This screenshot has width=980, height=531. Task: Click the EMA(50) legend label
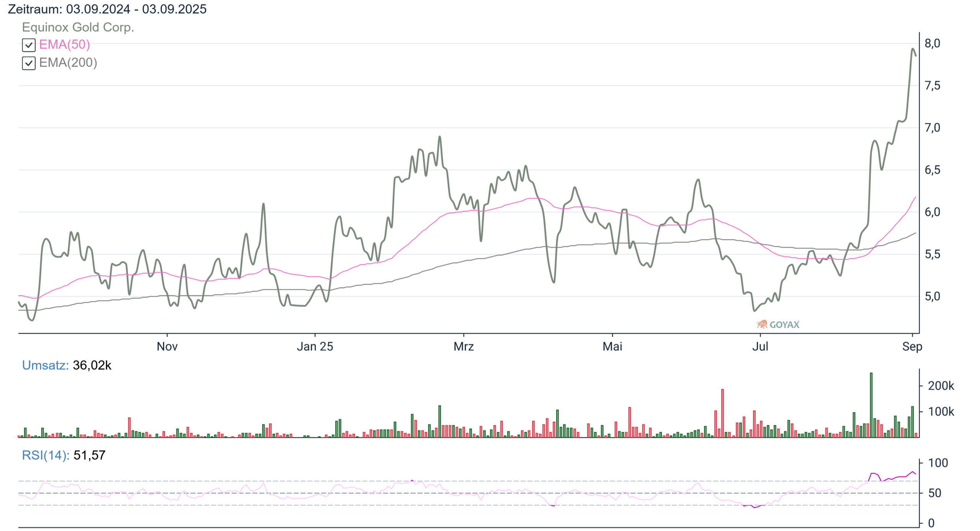64,44
